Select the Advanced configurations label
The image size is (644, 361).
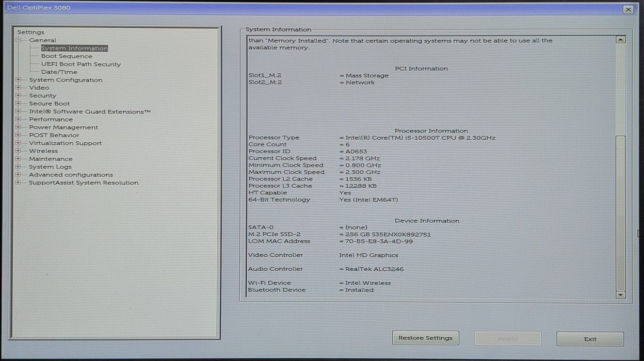(71, 175)
